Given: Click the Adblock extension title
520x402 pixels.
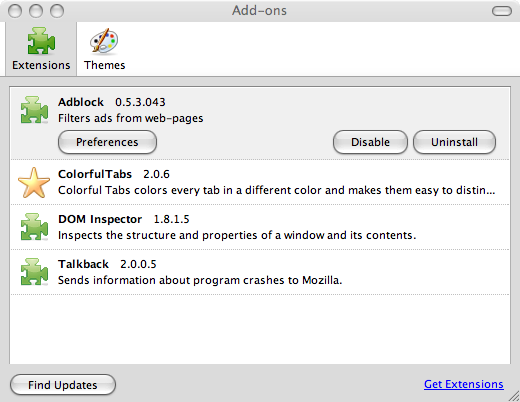Looking at the screenshot, I should 81,102.
